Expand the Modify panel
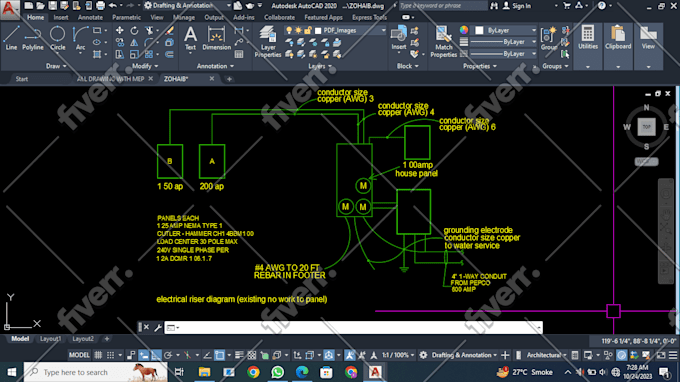680x382 pixels. click(x=145, y=66)
